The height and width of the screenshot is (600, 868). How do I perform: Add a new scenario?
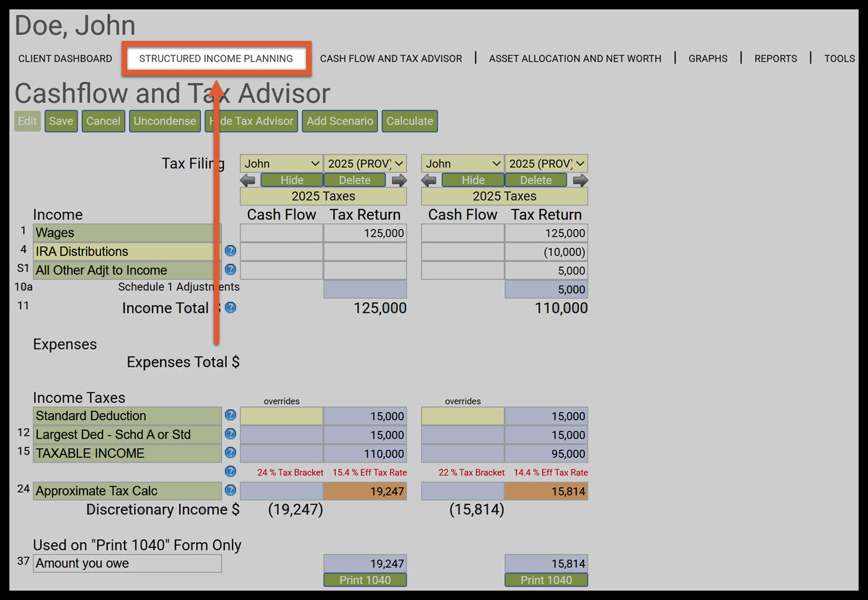pyautogui.click(x=340, y=121)
